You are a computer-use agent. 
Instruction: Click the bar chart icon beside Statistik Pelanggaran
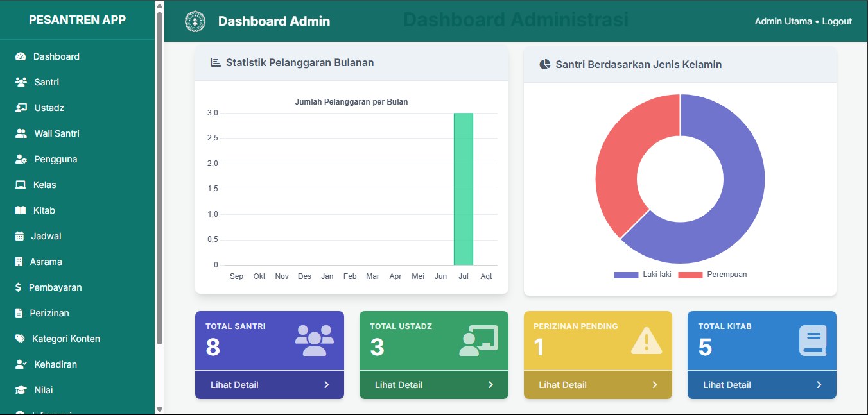click(x=216, y=62)
